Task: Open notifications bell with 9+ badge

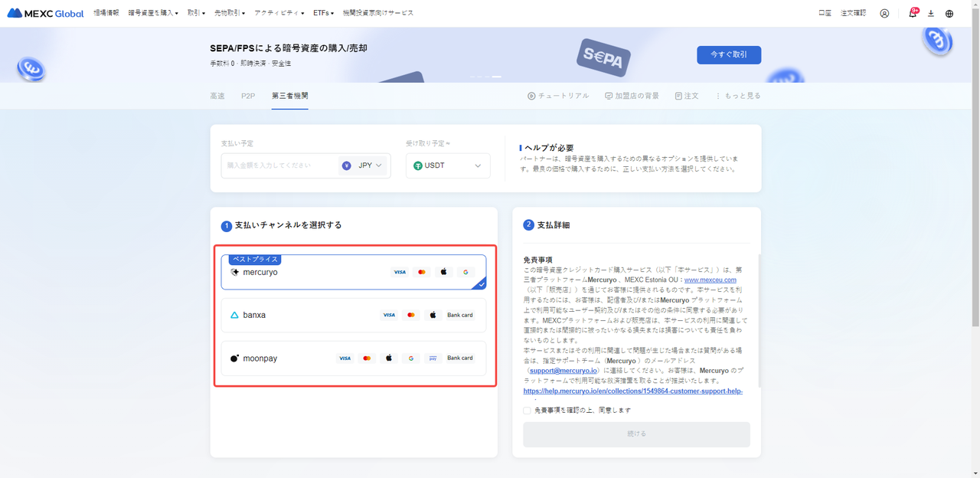Action: pos(912,14)
